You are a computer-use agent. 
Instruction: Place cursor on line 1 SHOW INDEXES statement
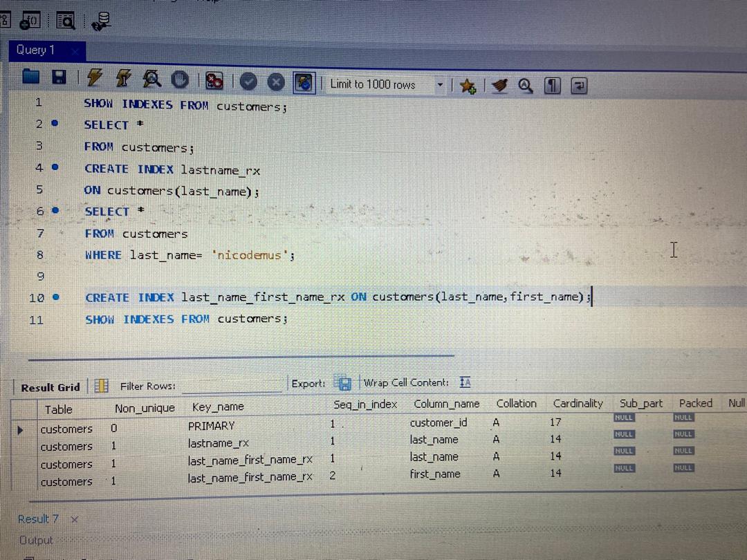185,105
